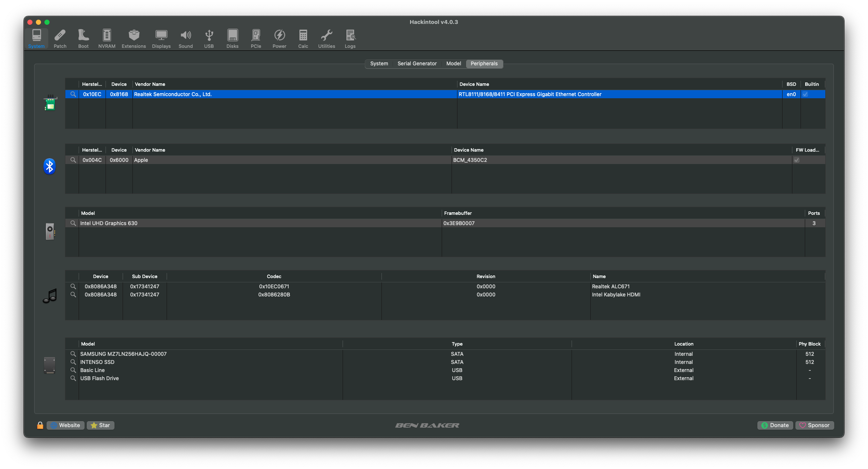This screenshot has height=469, width=868.
Task: Select the SAMSUNG MZ7LN256HAJQ-00007 disk row
Action: click(x=123, y=354)
